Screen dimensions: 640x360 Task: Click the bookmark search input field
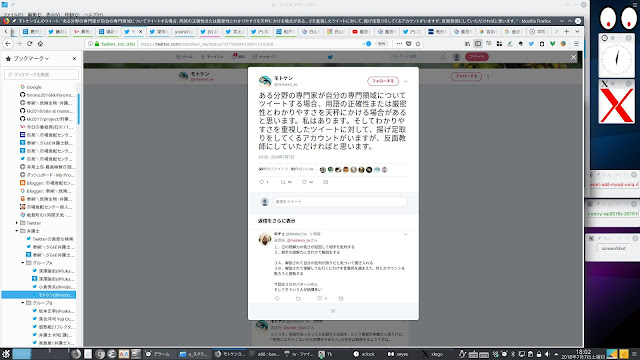pos(41,75)
